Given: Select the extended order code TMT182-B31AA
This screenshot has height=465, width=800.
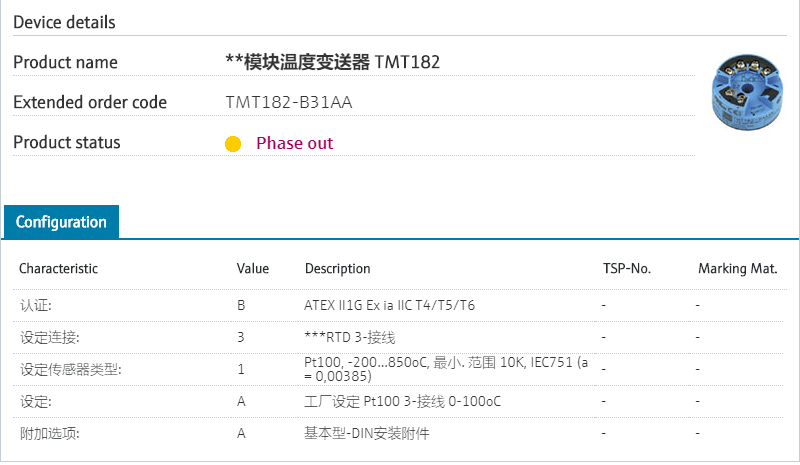Looking at the screenshot, I should click(x=289, y=102).
